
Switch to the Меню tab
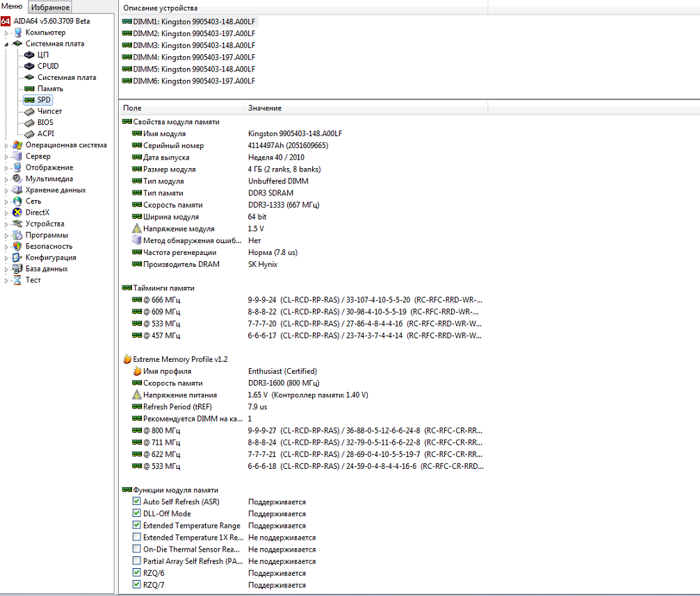12,6
